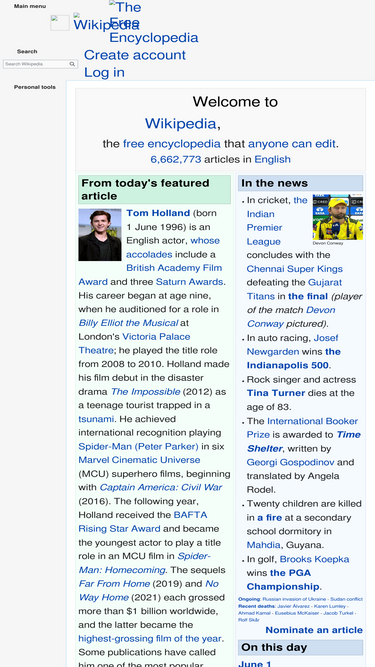Open highest-grossing film of the year link

[x=151, y=638]
